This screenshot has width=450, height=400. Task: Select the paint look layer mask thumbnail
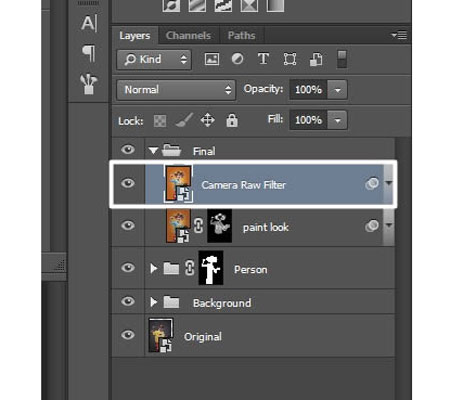219,226
